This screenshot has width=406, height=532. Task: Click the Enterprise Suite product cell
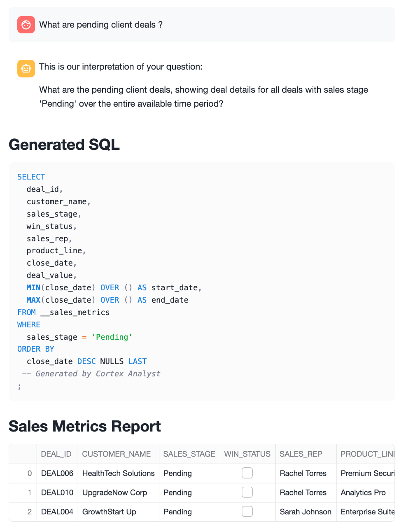[x=367, y=512]
